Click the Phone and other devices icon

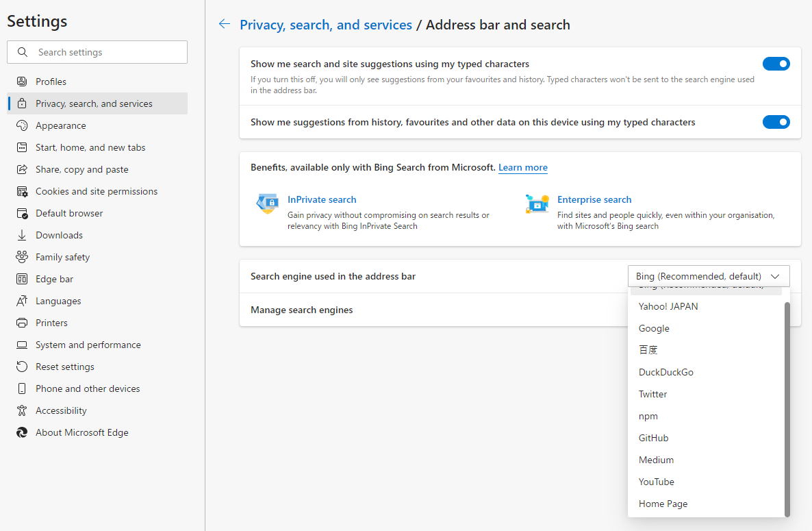pyautogui.click(x=22, y=388)
